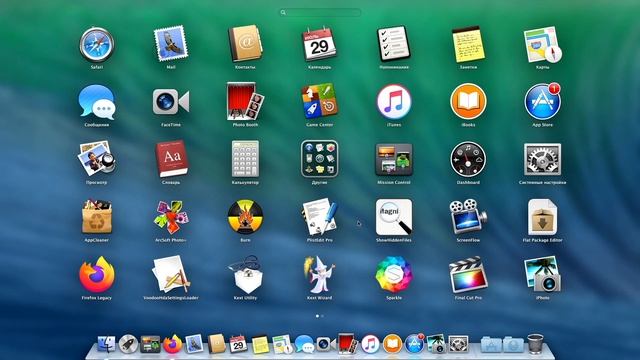
Task: Launch Flat Package Editor
Action: tap(542, 217)
